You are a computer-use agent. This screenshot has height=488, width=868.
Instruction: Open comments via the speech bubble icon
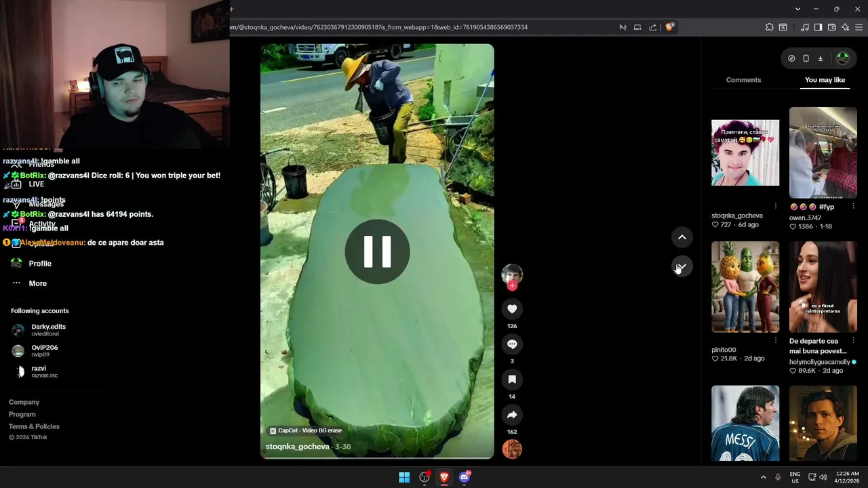[512, 344]
